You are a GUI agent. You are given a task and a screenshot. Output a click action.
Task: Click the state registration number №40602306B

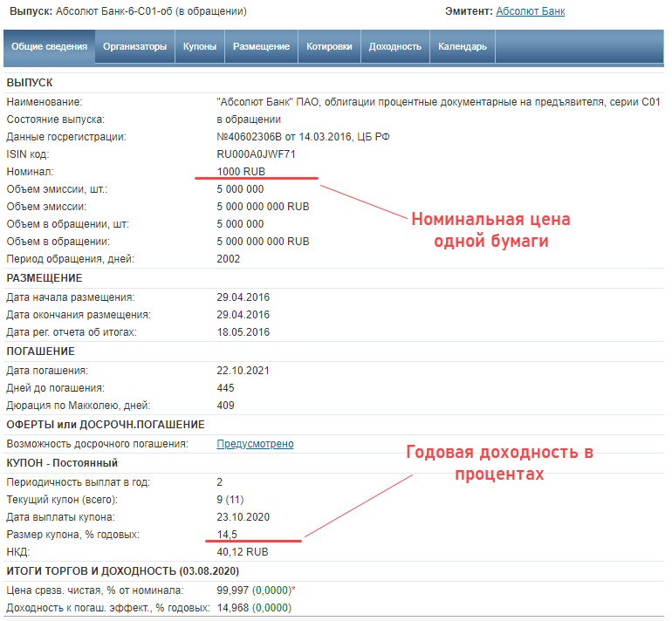click(255, 137)
